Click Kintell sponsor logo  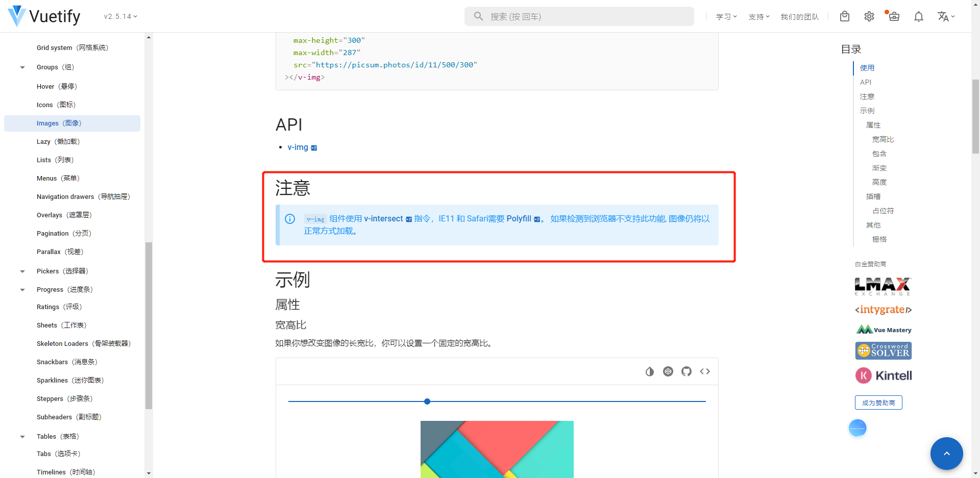(x=884, y=375)
